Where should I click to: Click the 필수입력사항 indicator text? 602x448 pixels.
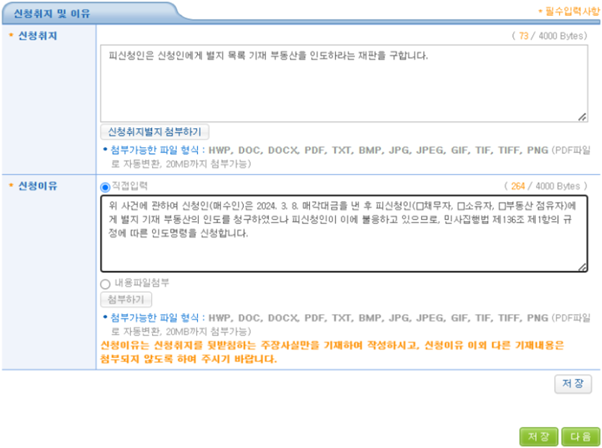(x=567, y=10)
